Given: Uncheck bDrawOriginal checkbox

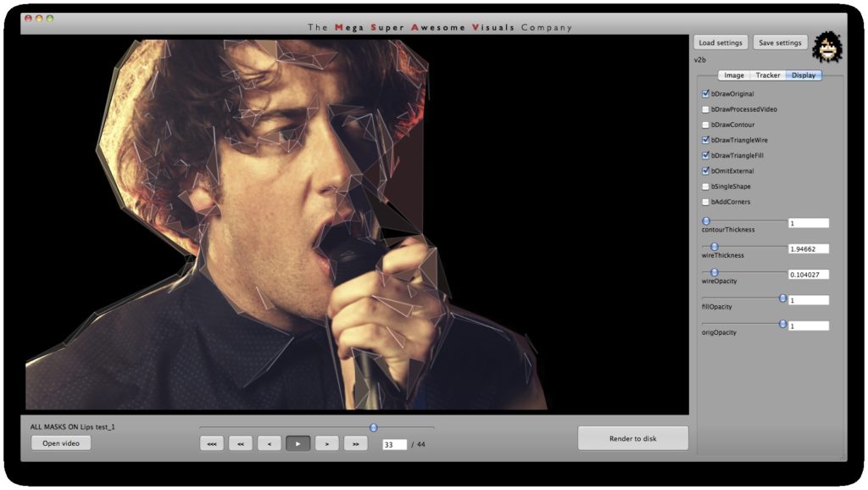Looking at the screenshot, I should click(x=705, y=93).
